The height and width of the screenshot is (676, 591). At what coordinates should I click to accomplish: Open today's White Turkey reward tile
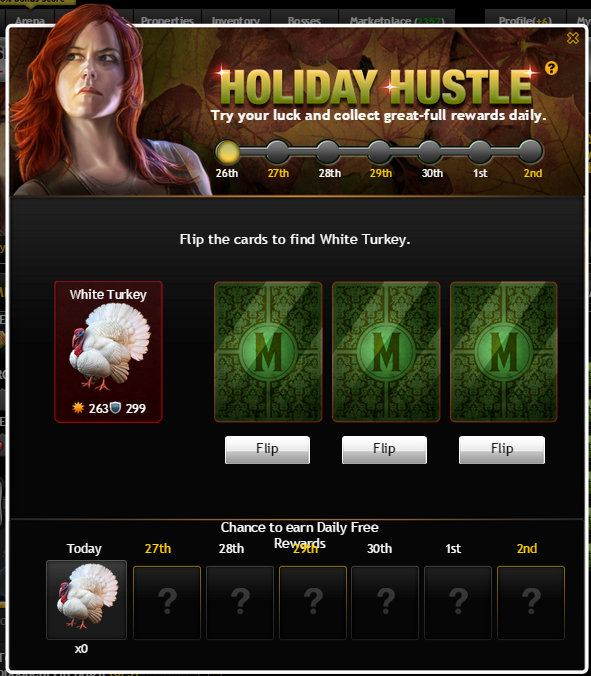[x=87, y=600]
